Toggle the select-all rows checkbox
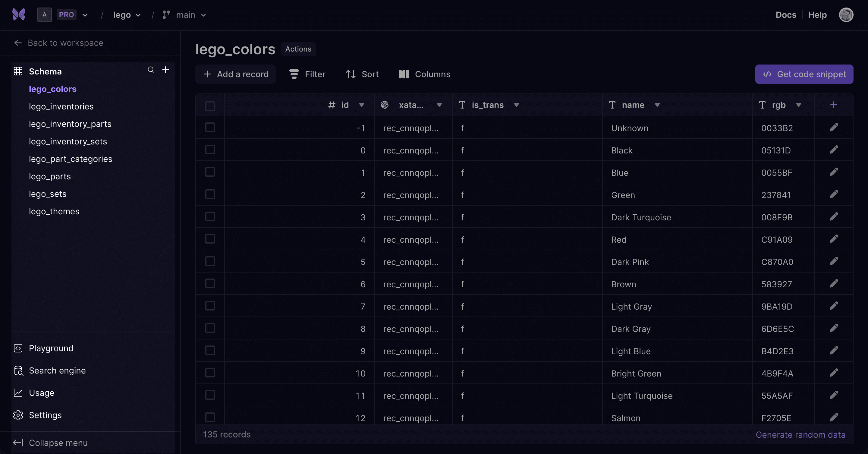 pyautogui.click(x=210, y=106)
